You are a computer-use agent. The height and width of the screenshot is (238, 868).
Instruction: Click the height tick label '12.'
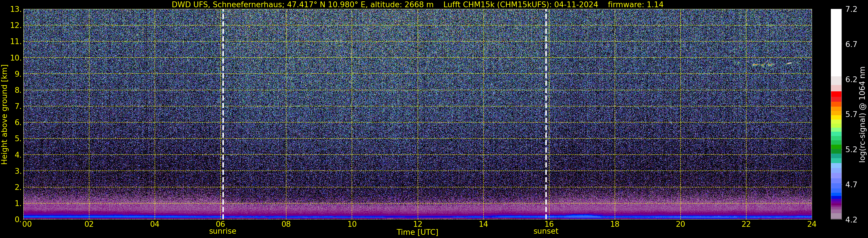point(16,26)
